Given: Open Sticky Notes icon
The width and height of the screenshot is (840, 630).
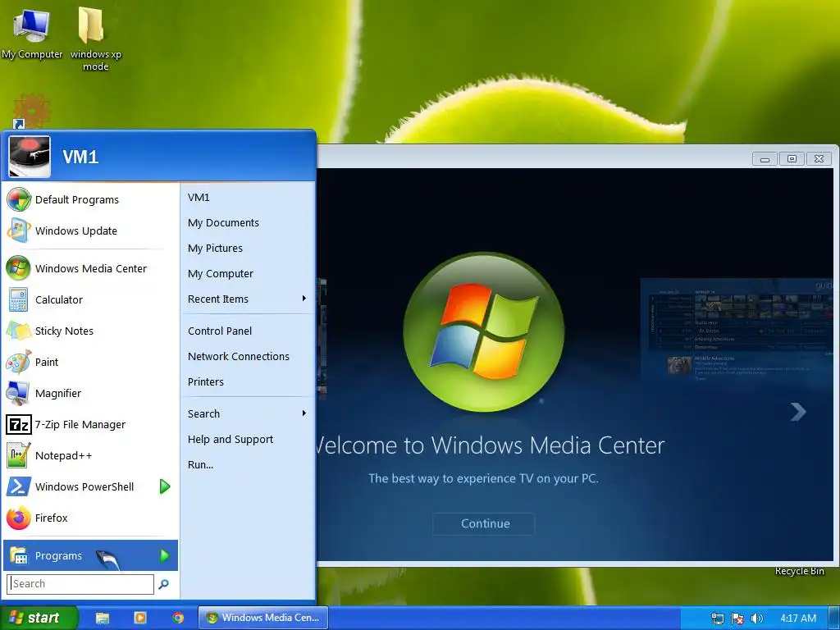Looking at the screenshot, I should tap(19, 331).
